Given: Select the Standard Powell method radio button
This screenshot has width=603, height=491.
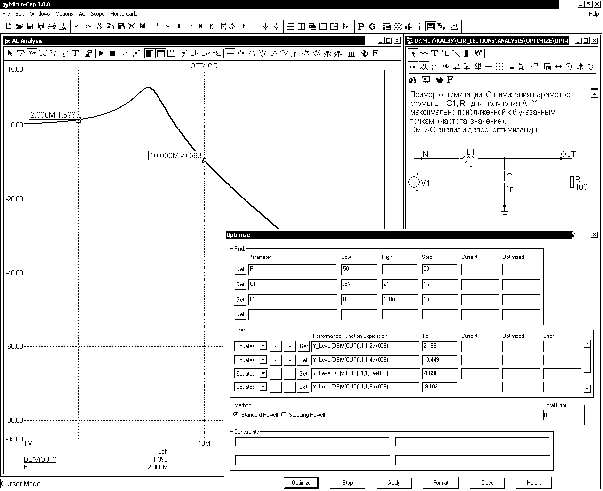Looking at the screenshot, I should (x=236, y=414).
